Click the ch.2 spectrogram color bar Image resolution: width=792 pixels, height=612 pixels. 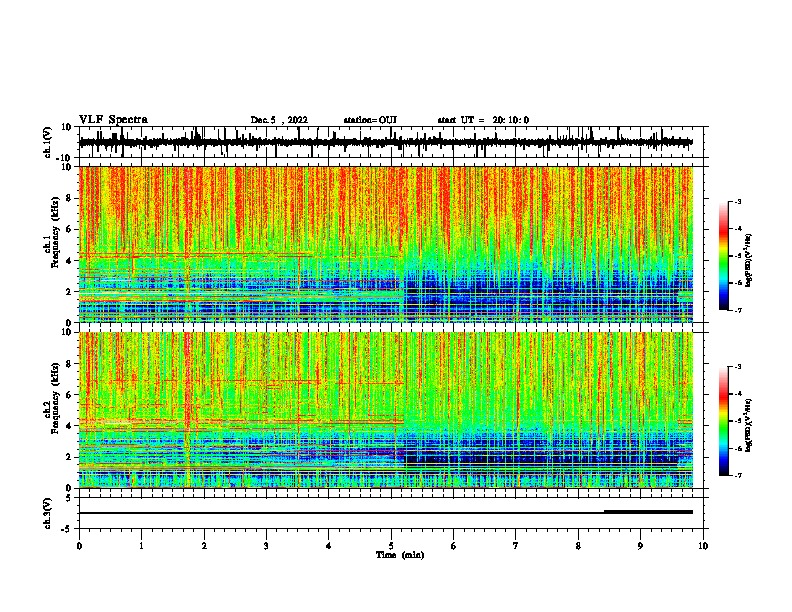(723, 421)
